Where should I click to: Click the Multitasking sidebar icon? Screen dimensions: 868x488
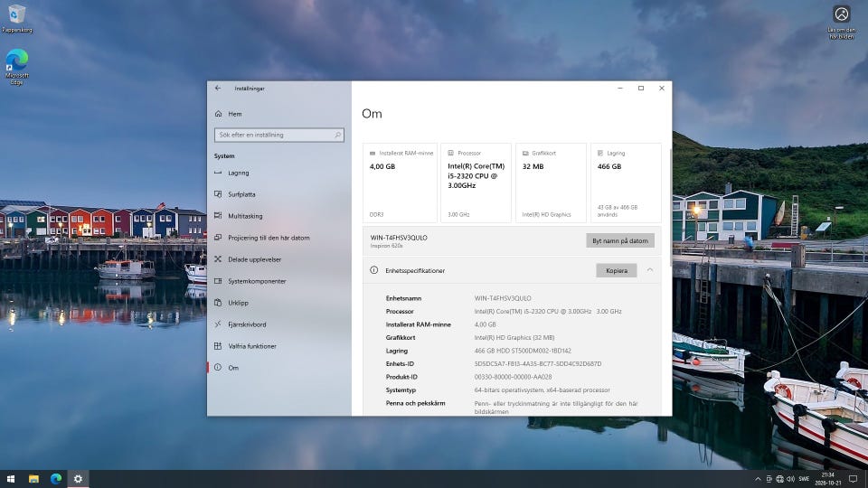[x=218, y=216]
